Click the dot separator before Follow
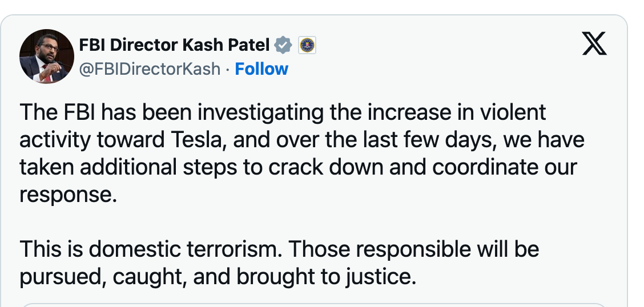This screenshot has height=307, width=644. (x=227, y=70)
